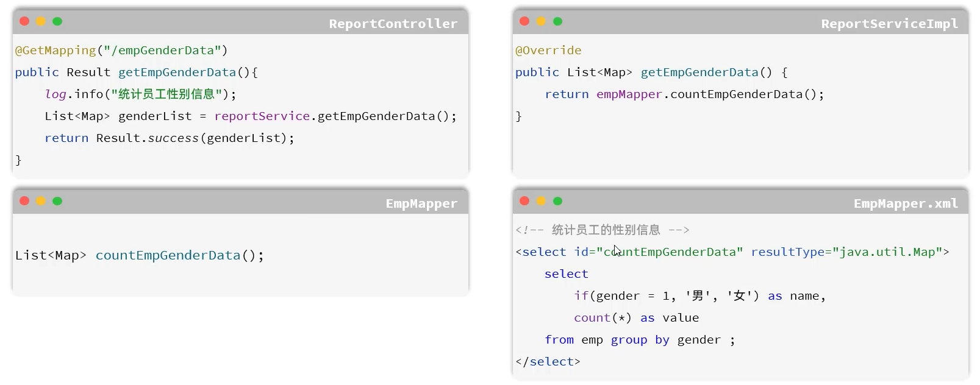Close the EmpMapper.xml window with red dot

click(x=524, y=201)
